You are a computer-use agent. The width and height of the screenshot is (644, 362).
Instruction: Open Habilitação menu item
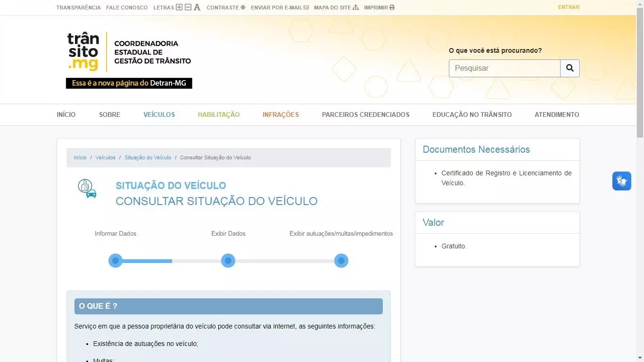coord(219,115)
